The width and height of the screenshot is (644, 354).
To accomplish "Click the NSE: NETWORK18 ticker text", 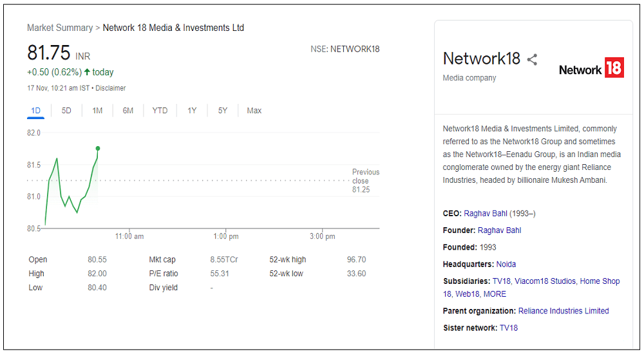I will (345, 50).
